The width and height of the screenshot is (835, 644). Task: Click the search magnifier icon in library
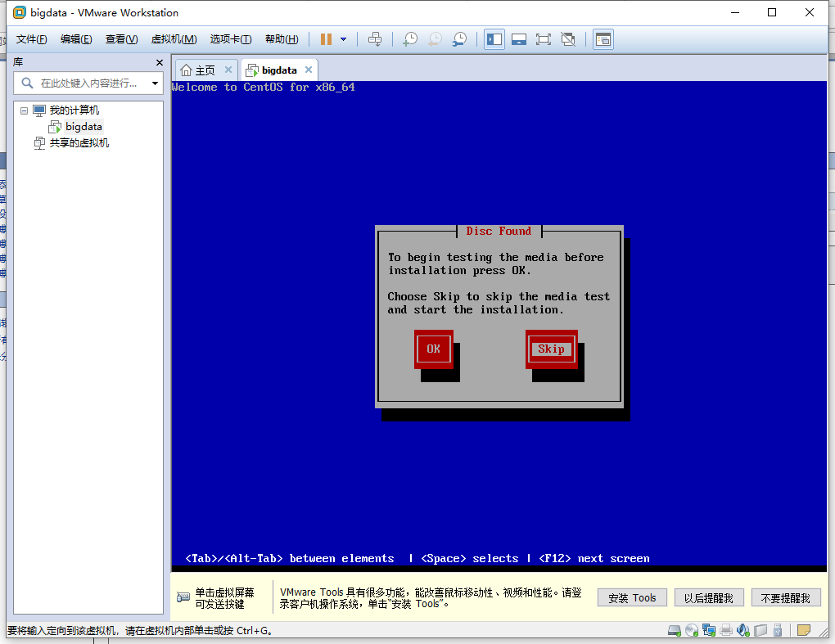coord(27,83)
